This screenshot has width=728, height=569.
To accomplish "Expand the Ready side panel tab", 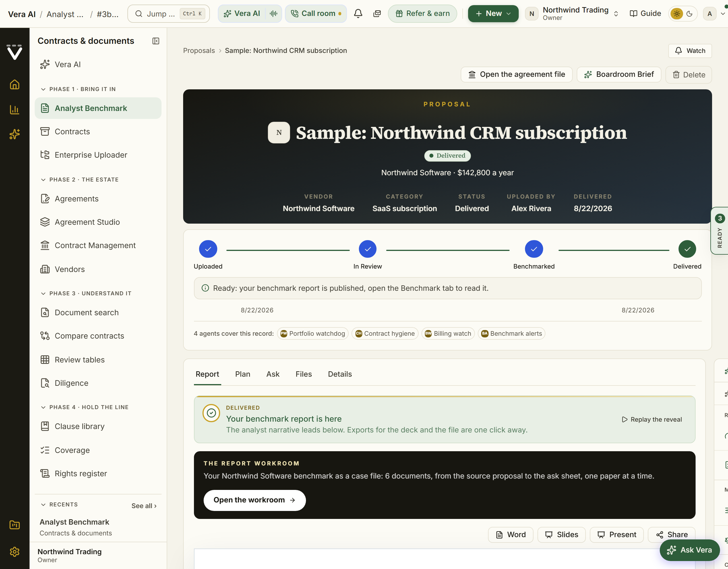I will (x=720, y=231).
